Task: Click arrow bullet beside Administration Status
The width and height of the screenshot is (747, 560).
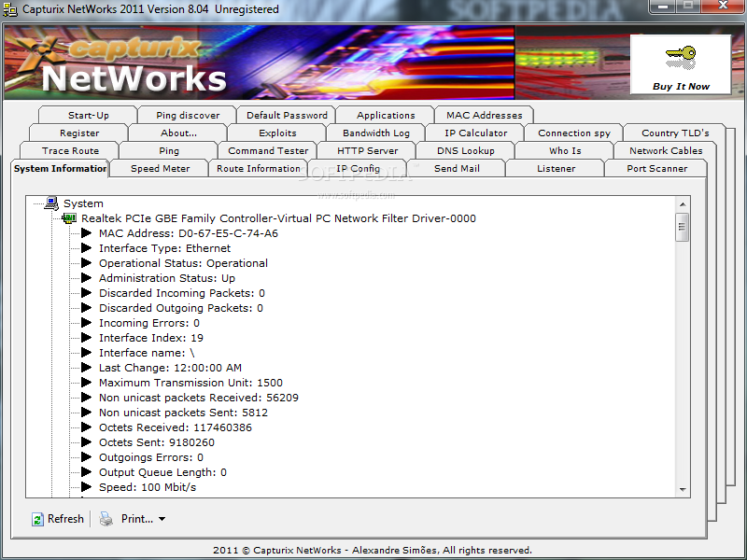Action: (86, 278)
